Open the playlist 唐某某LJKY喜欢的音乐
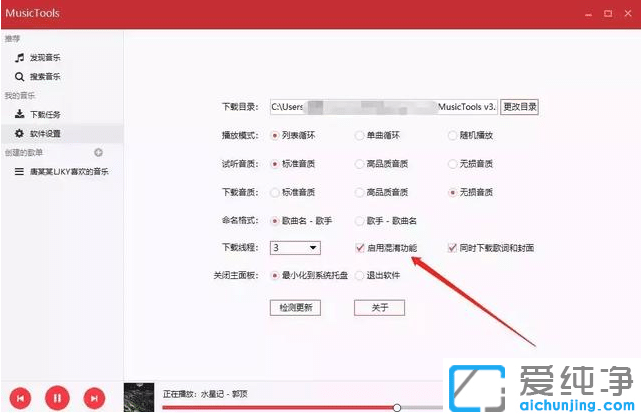Image resolution: width=643 pixels, height=418 pixels. 62,171
